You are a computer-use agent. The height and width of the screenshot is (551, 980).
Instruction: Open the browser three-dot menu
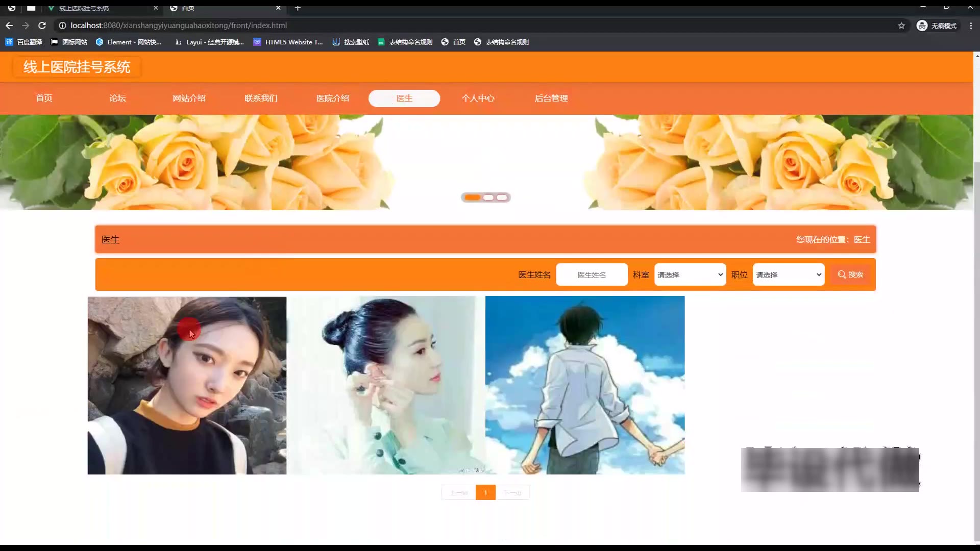(971, 26)
